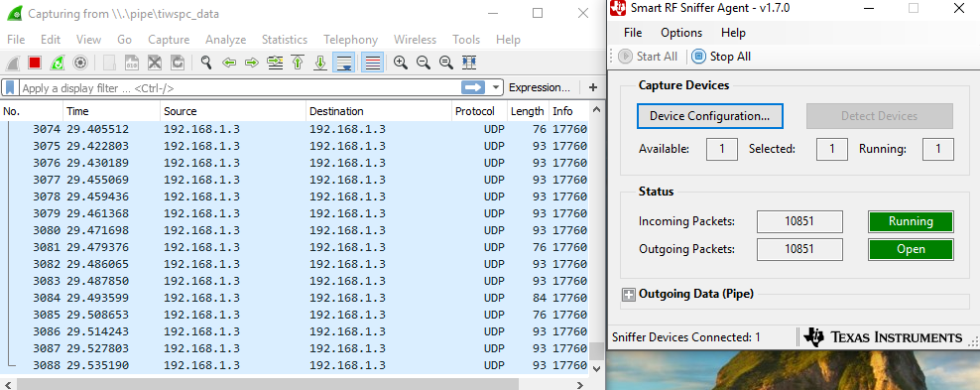This screenshot has width=980, height=390.
Task: Go to the previous packet using the left arrow
Action: pos(229,63)
